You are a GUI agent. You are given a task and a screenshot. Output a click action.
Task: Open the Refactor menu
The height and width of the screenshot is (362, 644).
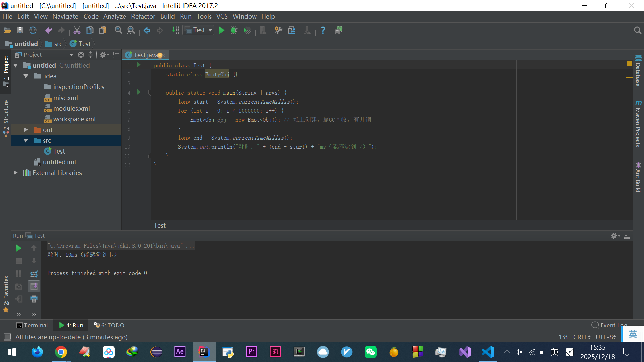[143, 16]
